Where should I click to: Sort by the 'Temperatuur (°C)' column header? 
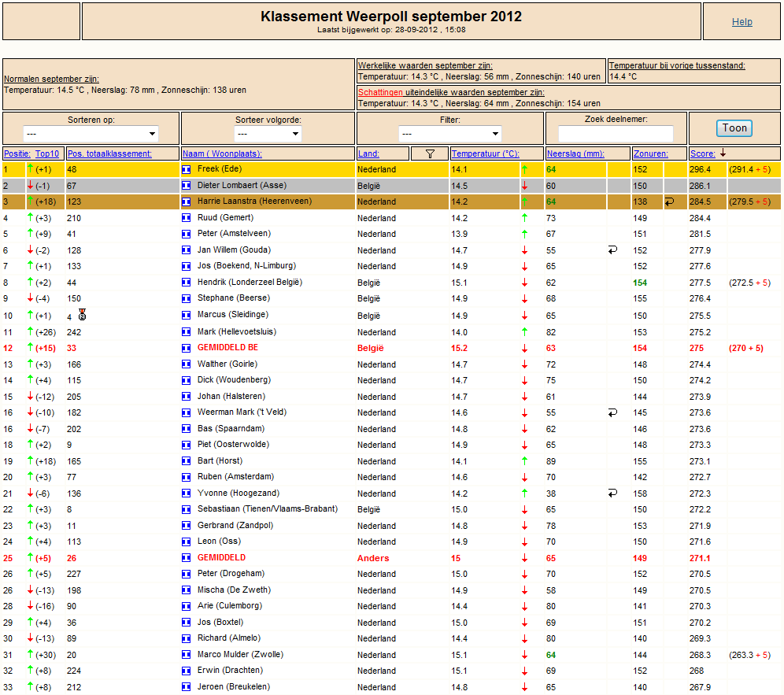point(485,154)
